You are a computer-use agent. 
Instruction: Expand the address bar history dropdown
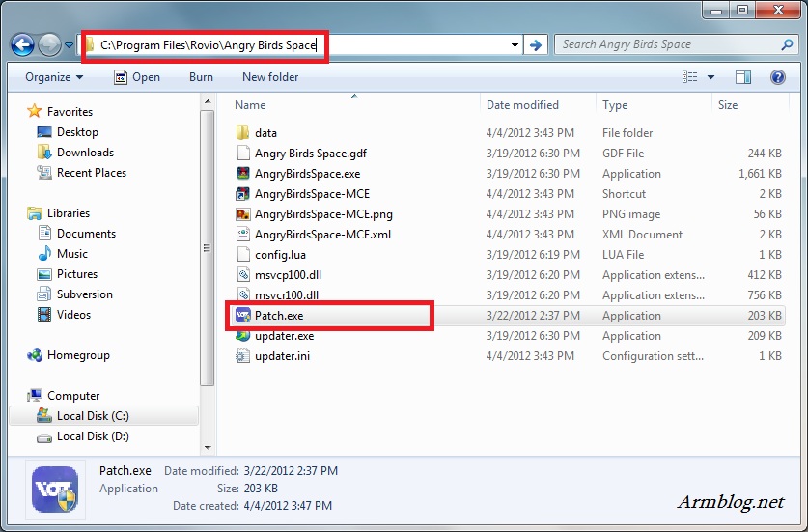(515, 45)
